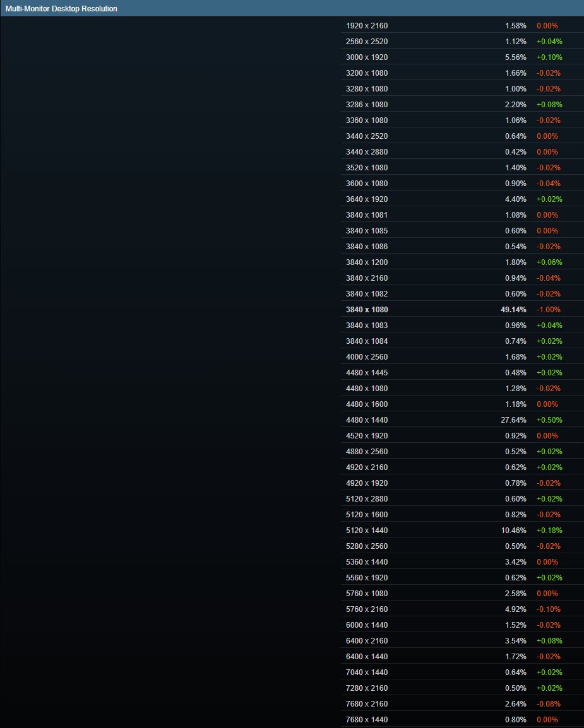Click the -1.00% change value
Screen dimensions: 584x728
[549, 310]
